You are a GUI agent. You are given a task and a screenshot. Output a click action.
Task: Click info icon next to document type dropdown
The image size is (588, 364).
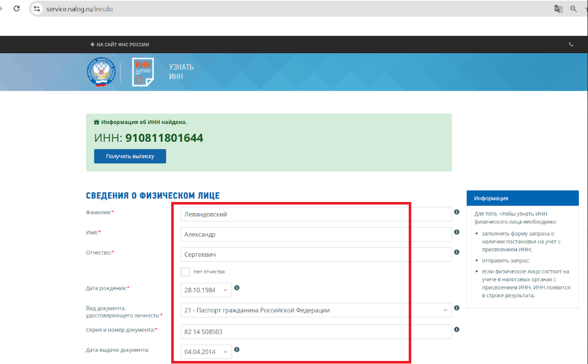pyautogui.click(x=456, y=308)
